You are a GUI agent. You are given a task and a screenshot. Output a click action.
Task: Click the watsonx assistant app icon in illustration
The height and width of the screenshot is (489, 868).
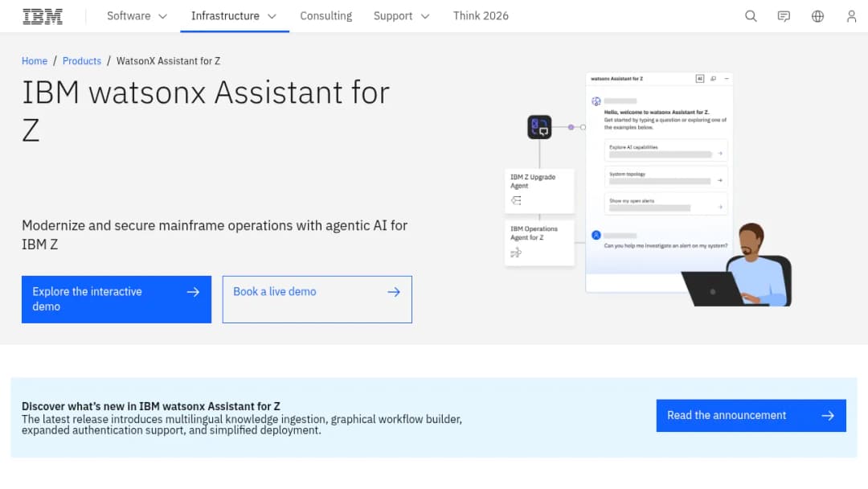pyautogui.click(x=539, y=127)
